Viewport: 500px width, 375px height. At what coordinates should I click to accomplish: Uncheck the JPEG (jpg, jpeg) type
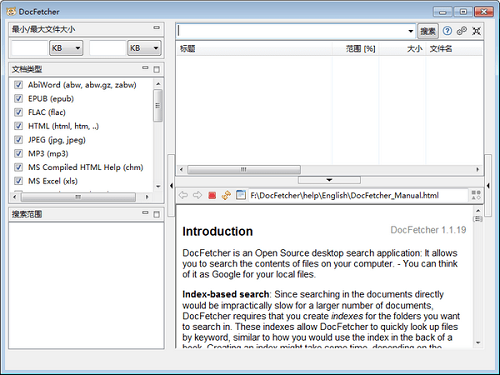19,140
